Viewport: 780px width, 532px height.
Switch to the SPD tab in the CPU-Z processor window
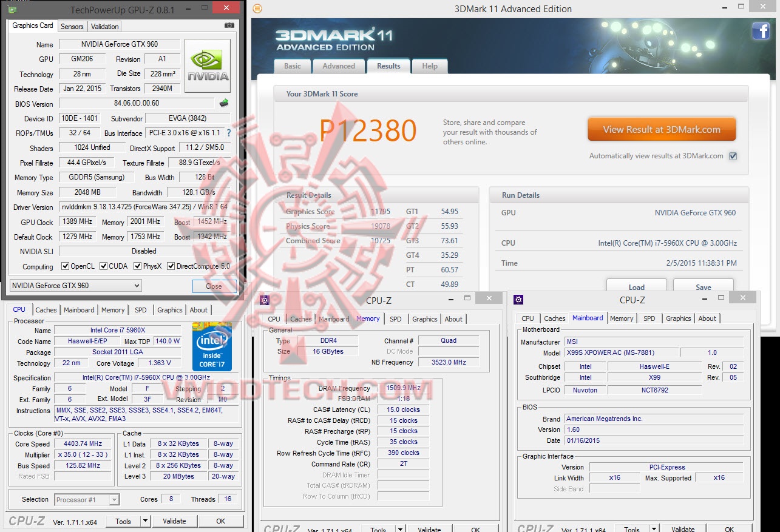click(141, 310)
